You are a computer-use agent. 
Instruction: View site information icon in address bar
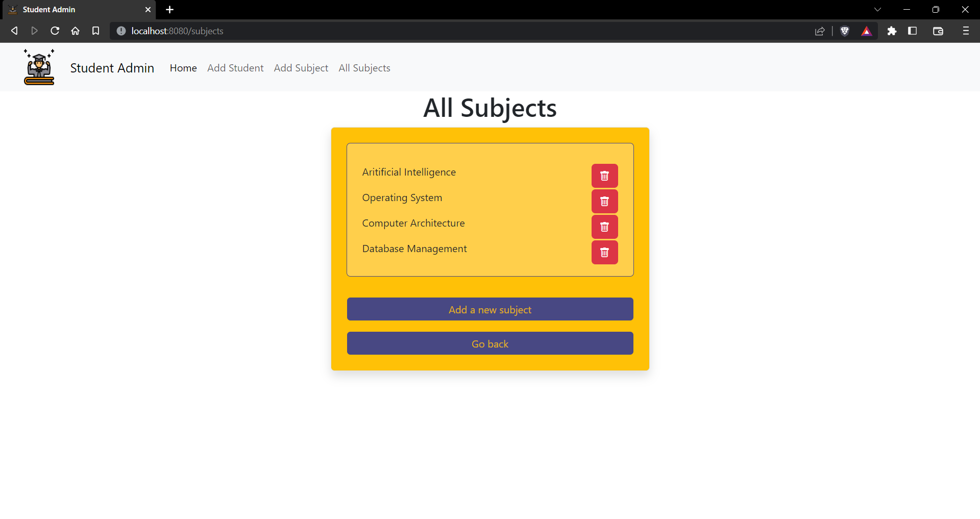[121, 31]
